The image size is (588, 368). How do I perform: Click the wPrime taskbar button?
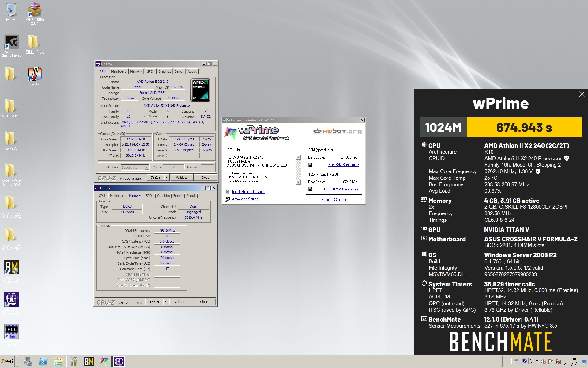click(104, 362)
